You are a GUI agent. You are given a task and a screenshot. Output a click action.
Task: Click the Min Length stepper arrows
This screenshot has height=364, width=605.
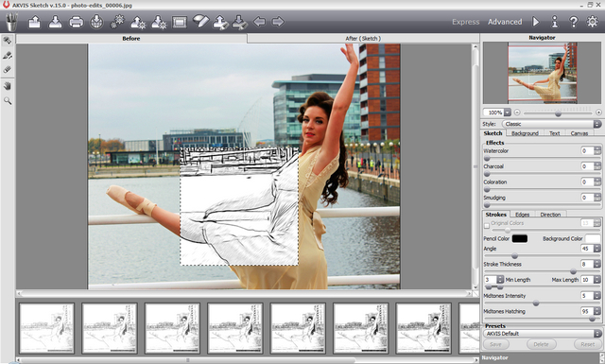(x=500, y=280)
